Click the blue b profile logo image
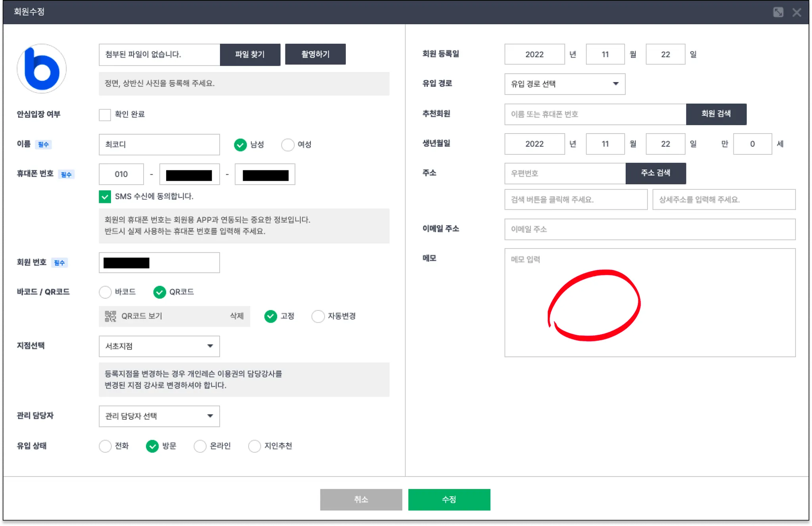 pyautogui.click(x=42, y=69)
